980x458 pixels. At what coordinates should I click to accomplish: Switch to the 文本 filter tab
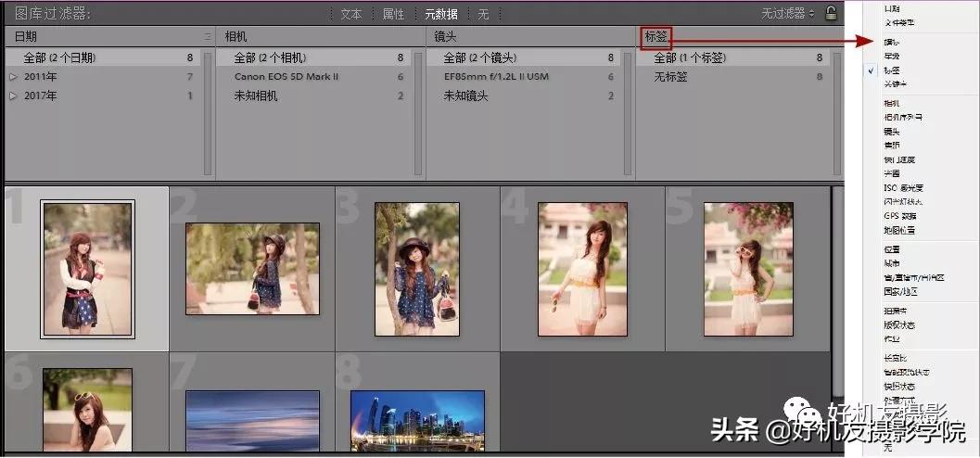350,14
